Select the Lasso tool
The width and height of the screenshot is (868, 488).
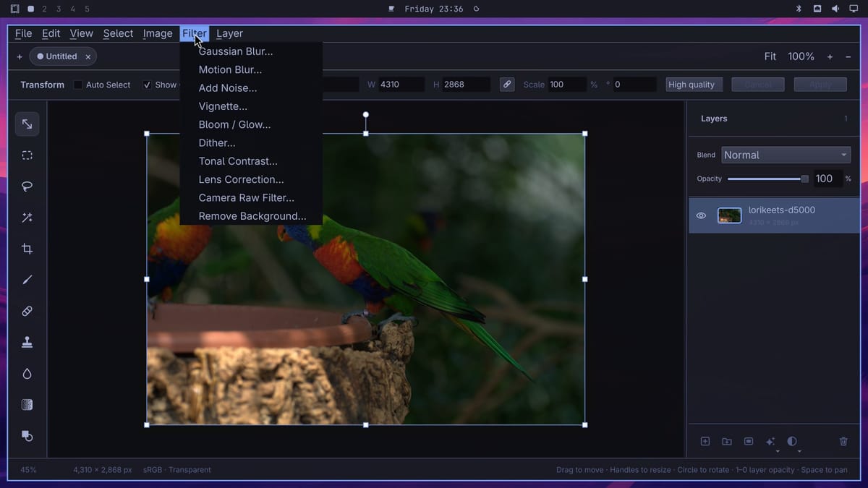(x=27, y=187)
